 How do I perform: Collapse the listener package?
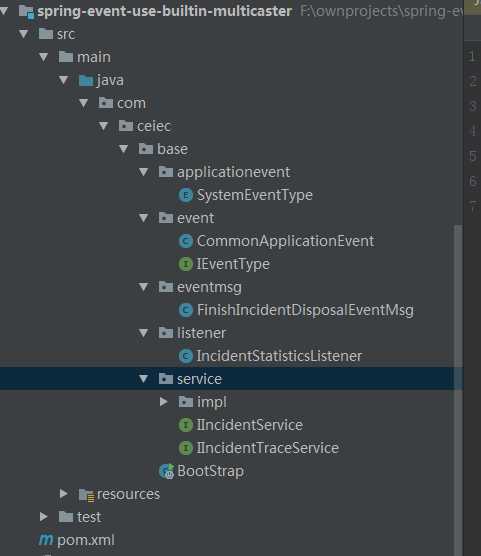pos(144,333)
